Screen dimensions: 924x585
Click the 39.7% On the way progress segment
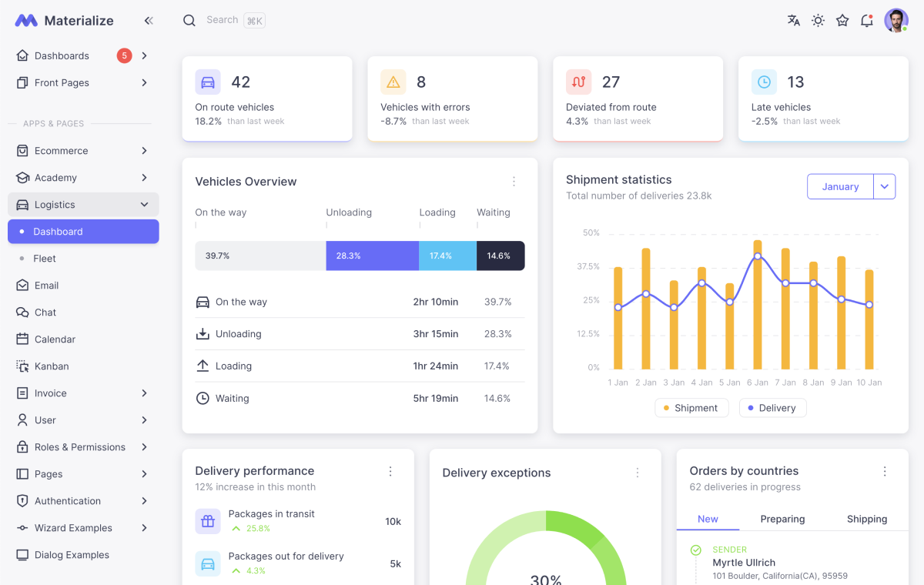point(259,254)
